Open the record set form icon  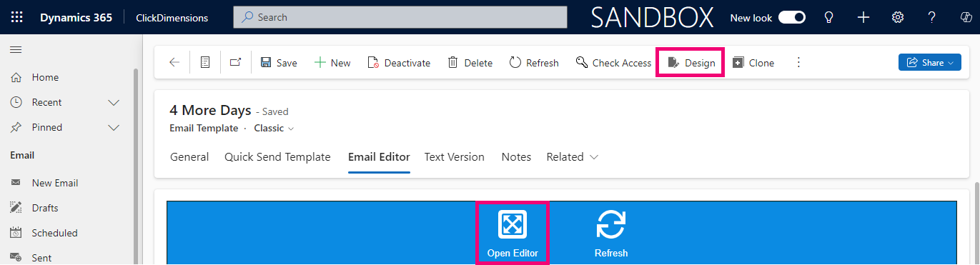tap(205, 63)
